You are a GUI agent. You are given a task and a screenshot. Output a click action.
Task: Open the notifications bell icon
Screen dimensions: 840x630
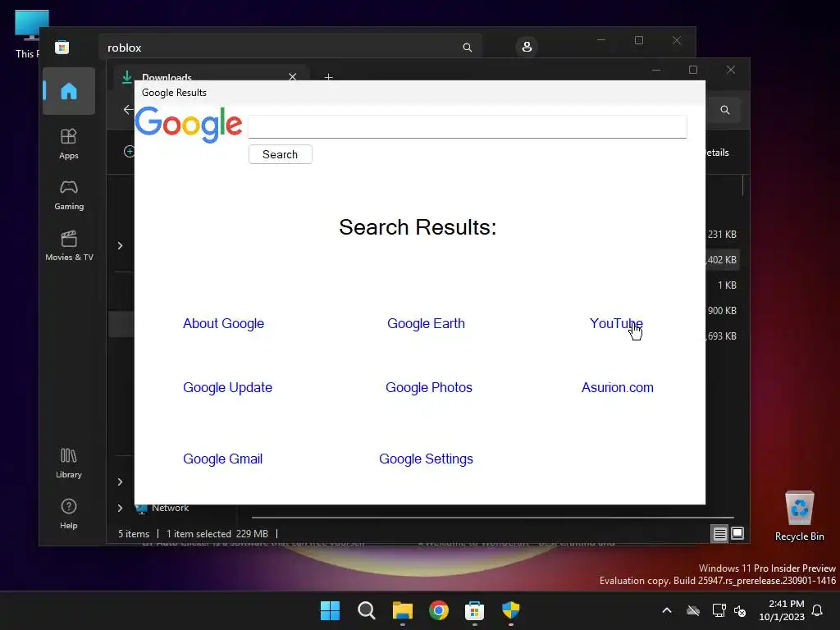click(817, 610)
